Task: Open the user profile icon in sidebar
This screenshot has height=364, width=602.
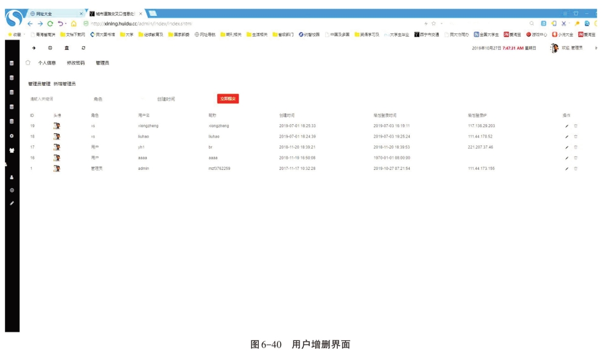Action: (x=12, y=177)
